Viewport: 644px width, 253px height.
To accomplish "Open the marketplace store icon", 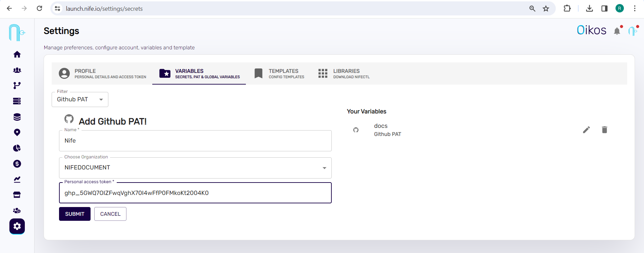I will (17, 195).
